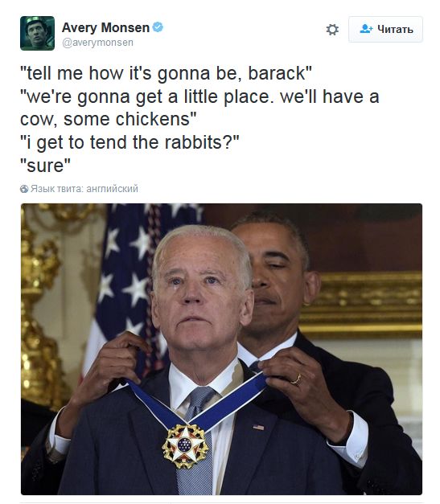Image resolution: width=440 pixels, height=504 pixels.
Task: Open the attached medal ceremony photo
Action: (x=221, y=349)
